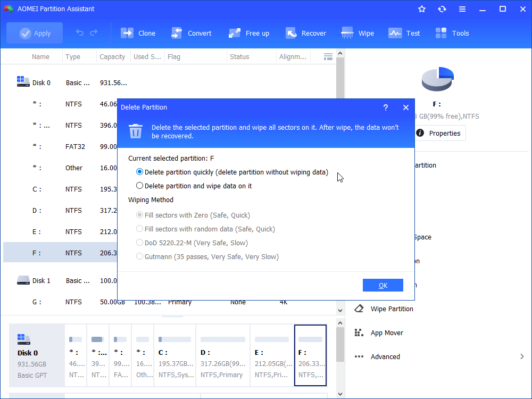532x399 pixels.
Task: Open the Wipe tool
Action: (x=358, y=33)
